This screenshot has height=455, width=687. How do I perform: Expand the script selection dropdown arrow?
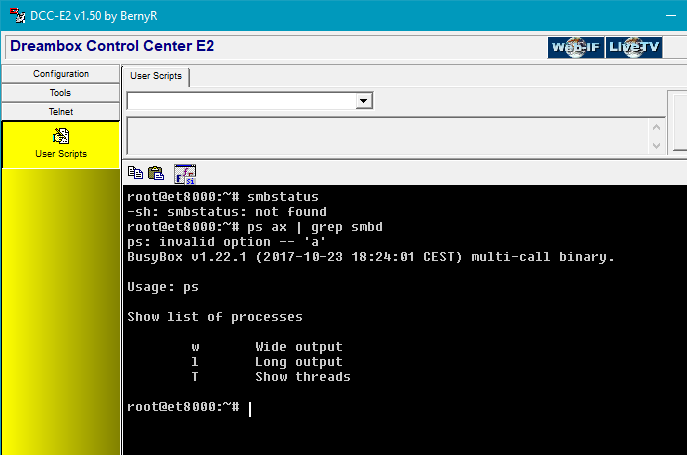point(363,101)
